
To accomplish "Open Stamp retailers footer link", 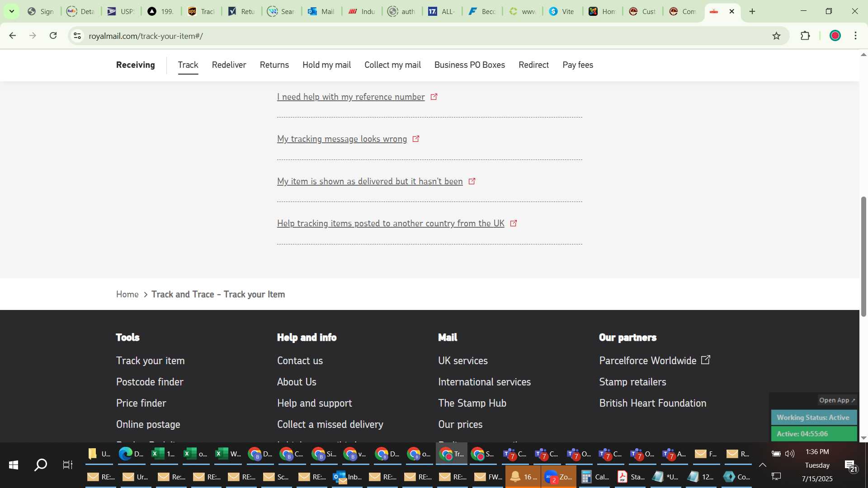I will pyautogui.click(x=632, y=382).
